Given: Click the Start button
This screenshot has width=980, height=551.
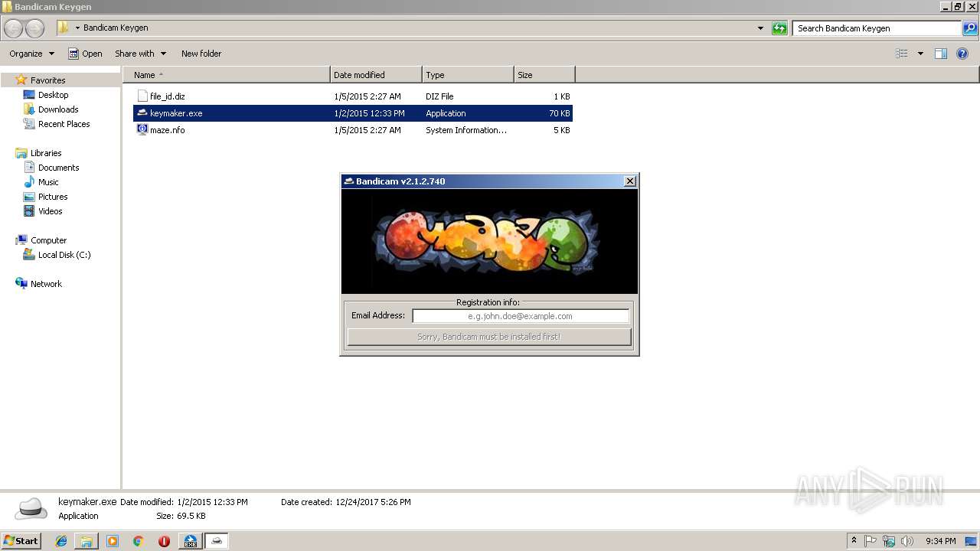Looking at the screenshot, I should point(21,541).
